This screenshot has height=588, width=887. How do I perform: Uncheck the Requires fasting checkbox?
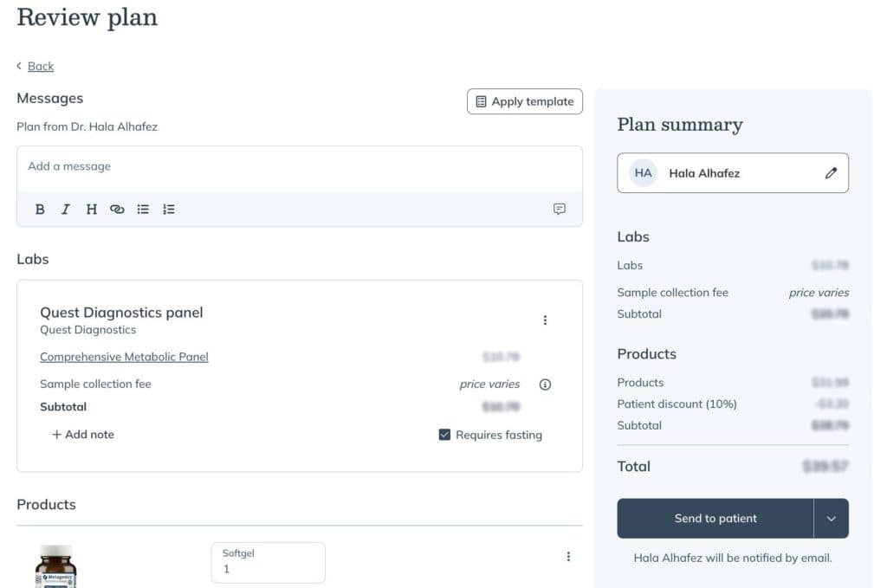click(444, 434)
